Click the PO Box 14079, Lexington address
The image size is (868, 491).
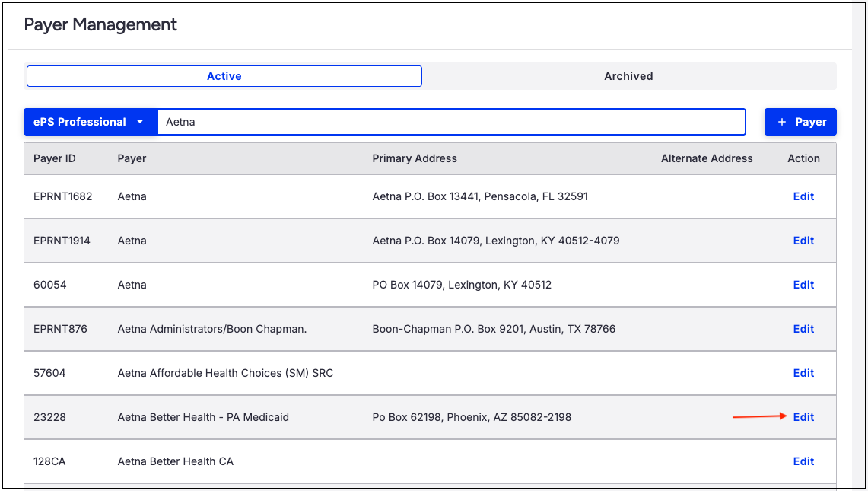pyautogui.click(x=462, y=285)
